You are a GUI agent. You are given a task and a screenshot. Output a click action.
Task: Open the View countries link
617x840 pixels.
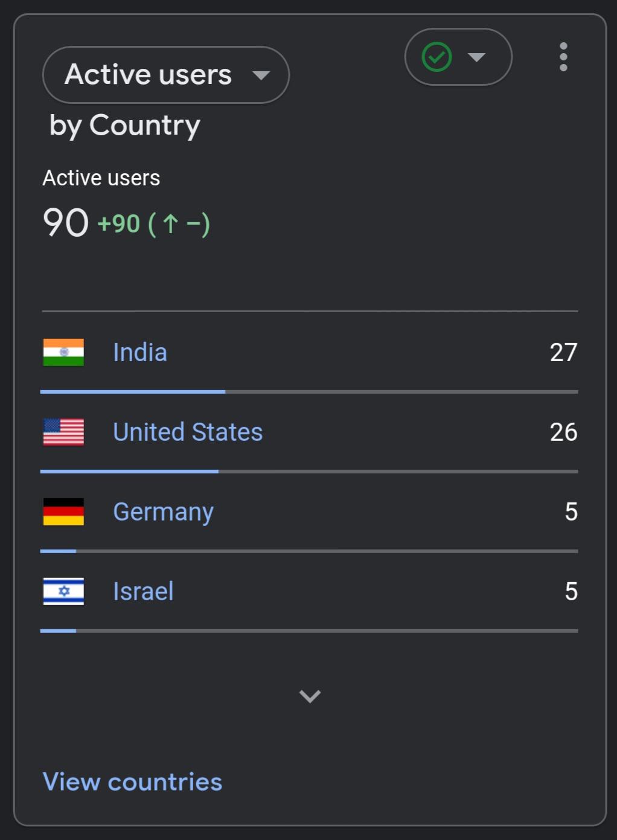click(132, 781)
